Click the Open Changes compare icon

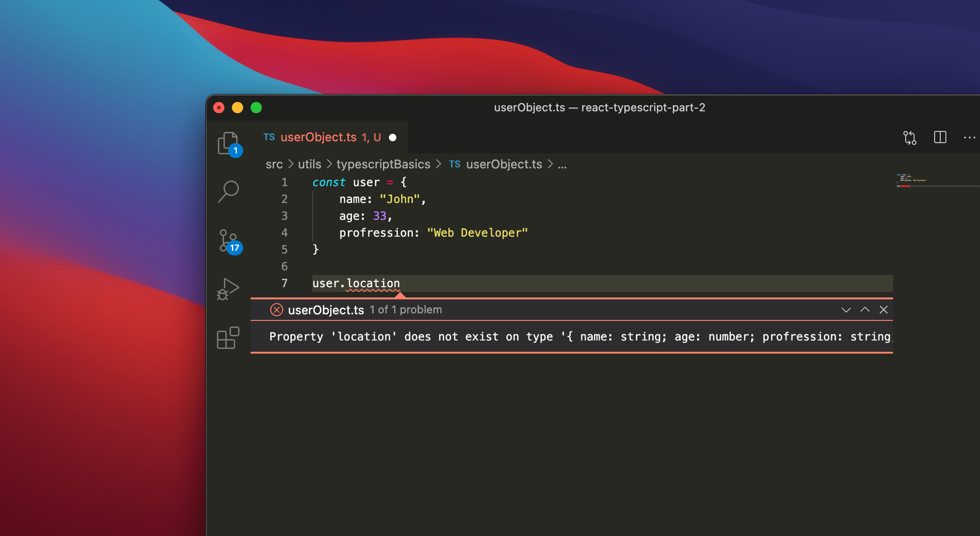(909, 138)
